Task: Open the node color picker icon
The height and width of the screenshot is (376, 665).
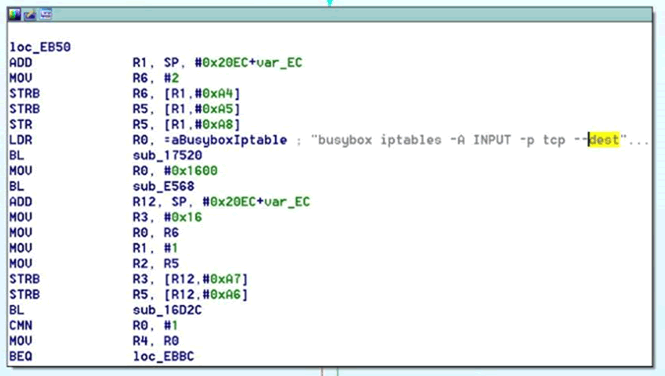Action: pos(14,14)
